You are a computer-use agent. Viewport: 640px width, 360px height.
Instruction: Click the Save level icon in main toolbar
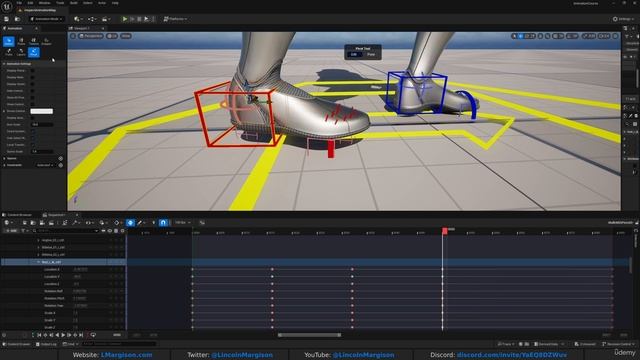tap(7, 19)
